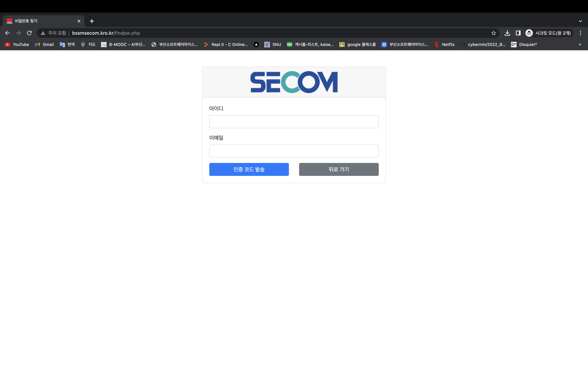Bookmark this page with star icon
Screen dimensions: 588x380
(x=494, y=33)
